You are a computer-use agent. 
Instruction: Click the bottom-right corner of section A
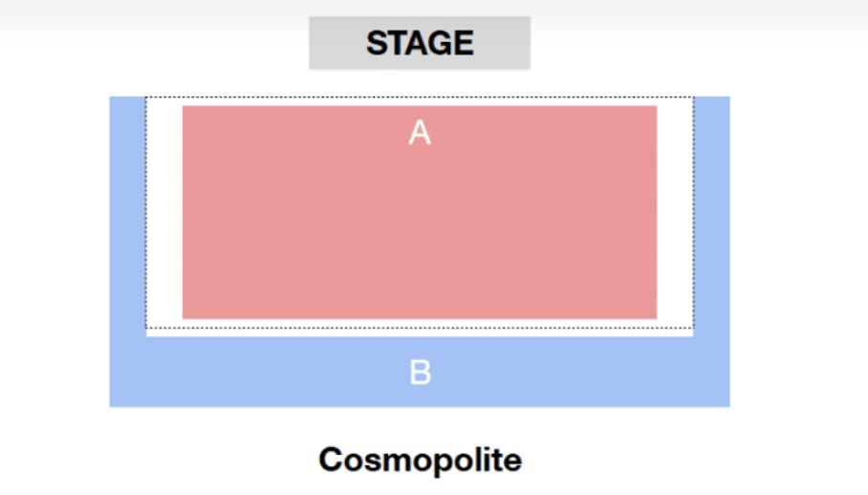[x=654, y=316]
